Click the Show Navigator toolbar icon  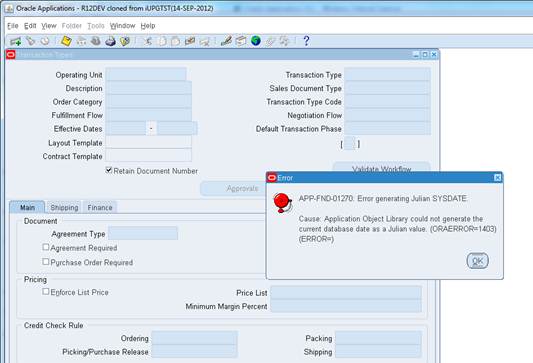click(x=45, y=41)
